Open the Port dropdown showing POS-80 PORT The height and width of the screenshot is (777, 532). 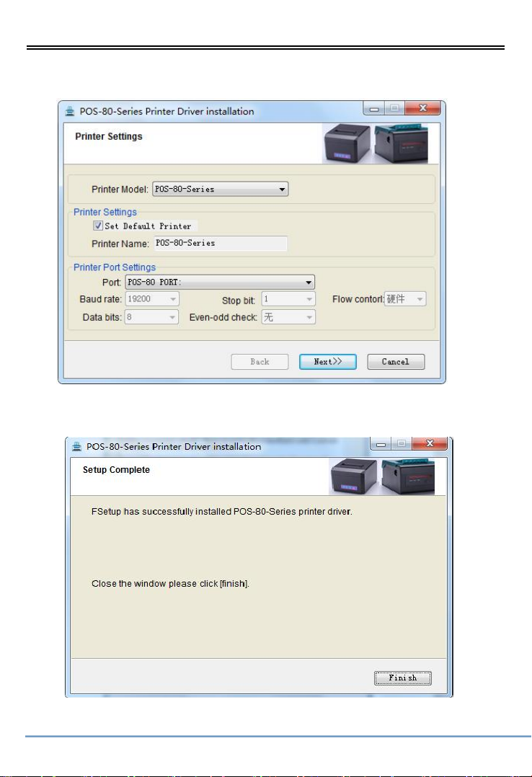pyautogui.click(x=220, y=282)
